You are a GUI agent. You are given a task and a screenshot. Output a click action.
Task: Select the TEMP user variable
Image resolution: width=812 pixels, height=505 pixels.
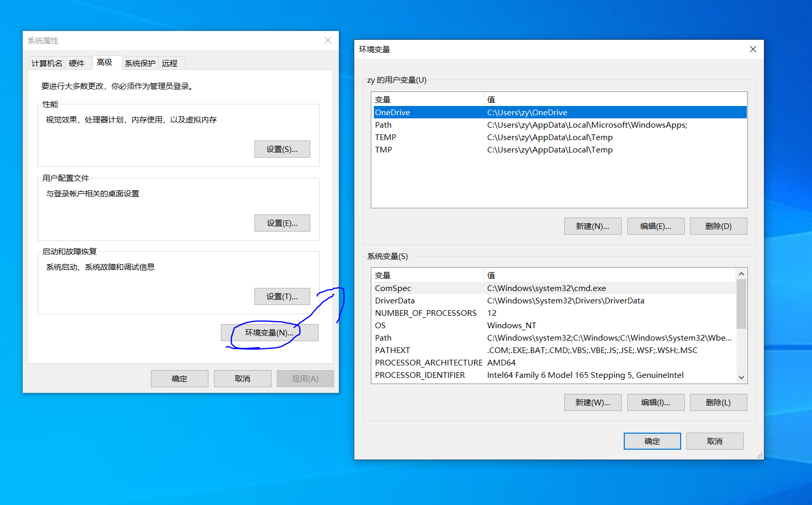tap(560, 137)
